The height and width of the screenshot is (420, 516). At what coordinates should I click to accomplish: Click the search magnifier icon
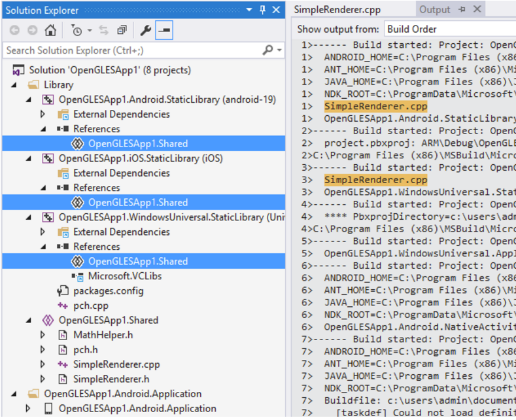(267, 50)
